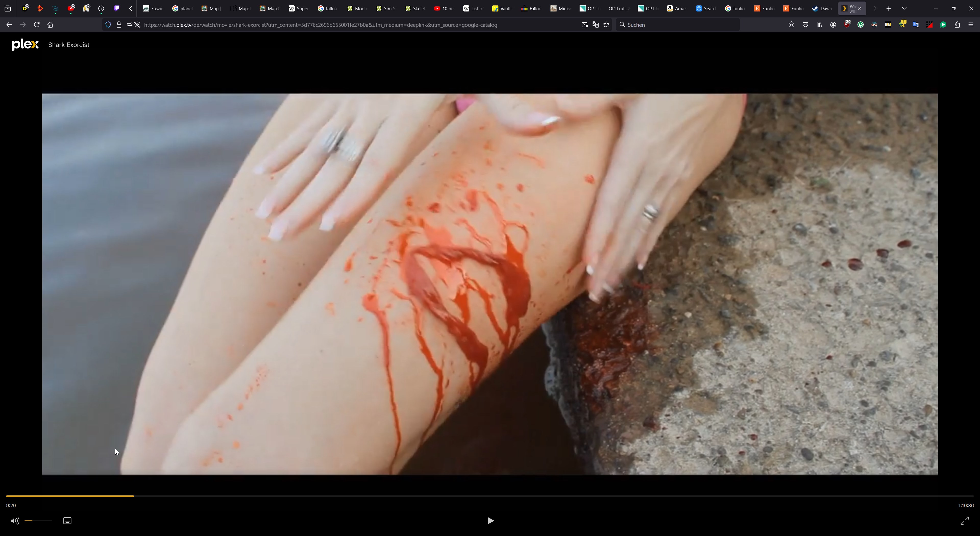
Task: Open Extensions puzzle piece menu
Action: (957, 25)
